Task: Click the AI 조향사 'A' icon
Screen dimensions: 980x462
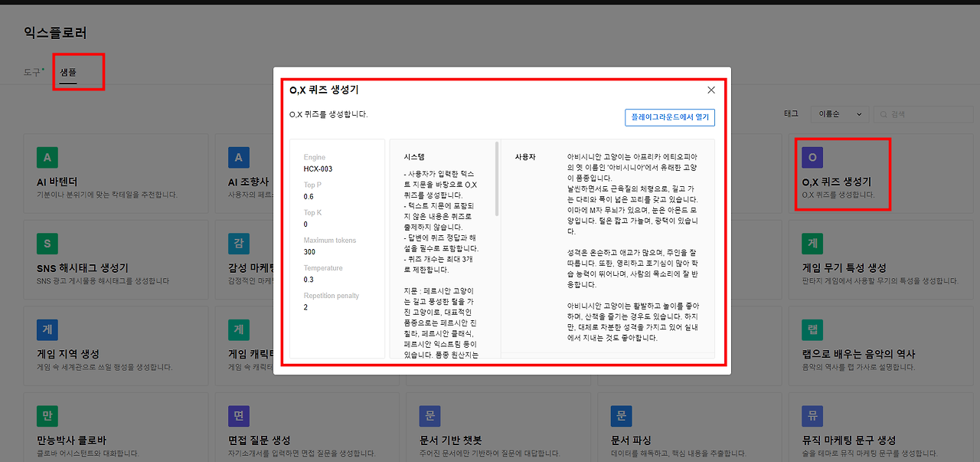Action: point(239,158)
